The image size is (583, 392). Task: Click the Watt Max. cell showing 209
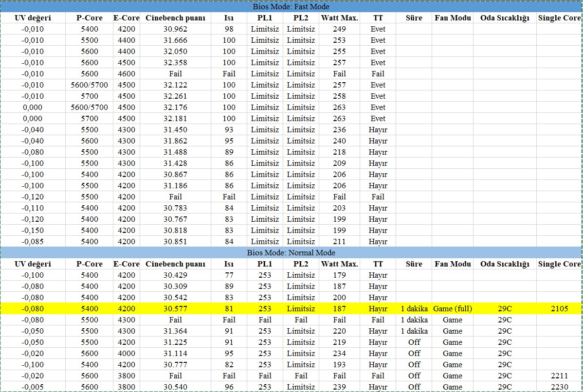click(x=340, y=163)
